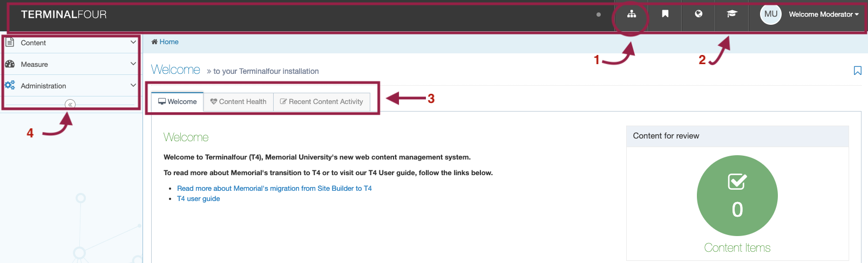Expand the Content menu chevron
This screenshot has width=868, height=263.
[x=133, y=42]
